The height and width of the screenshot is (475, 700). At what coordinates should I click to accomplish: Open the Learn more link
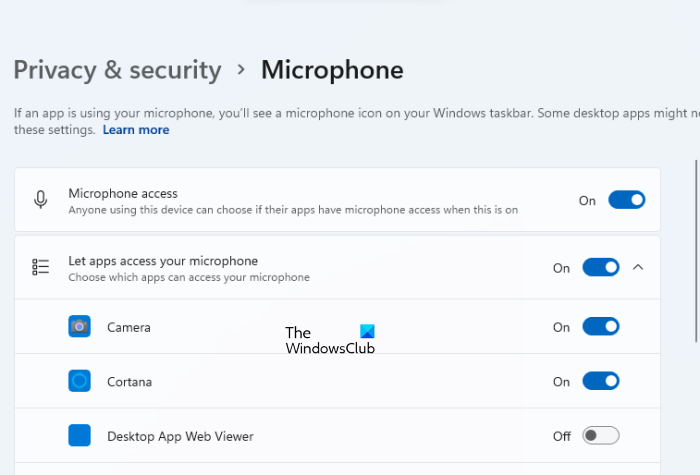[x=136, y=130]
